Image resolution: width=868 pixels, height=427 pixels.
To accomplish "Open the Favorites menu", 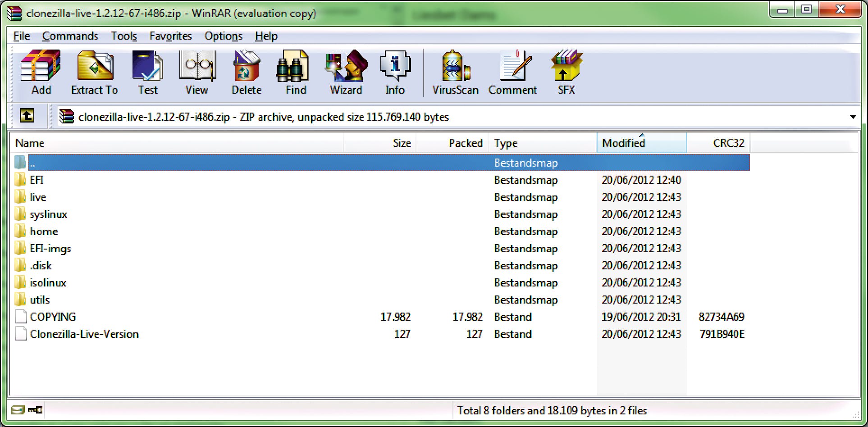I will (170, 36).
